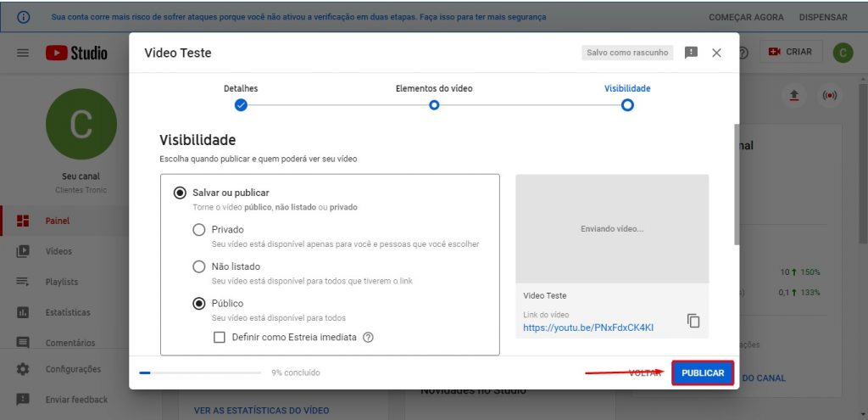Close the Video Teste upload dialog
This screenshot has height=420, width=868.
(716, 53)
